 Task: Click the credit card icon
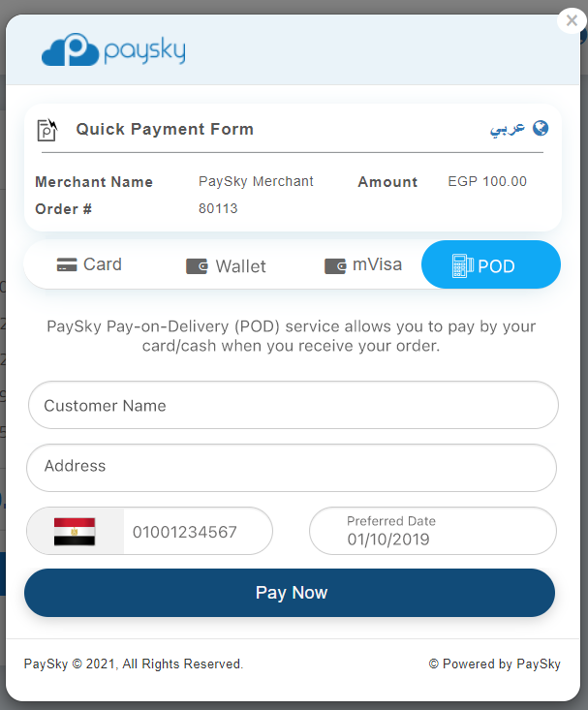click(67, 264)
